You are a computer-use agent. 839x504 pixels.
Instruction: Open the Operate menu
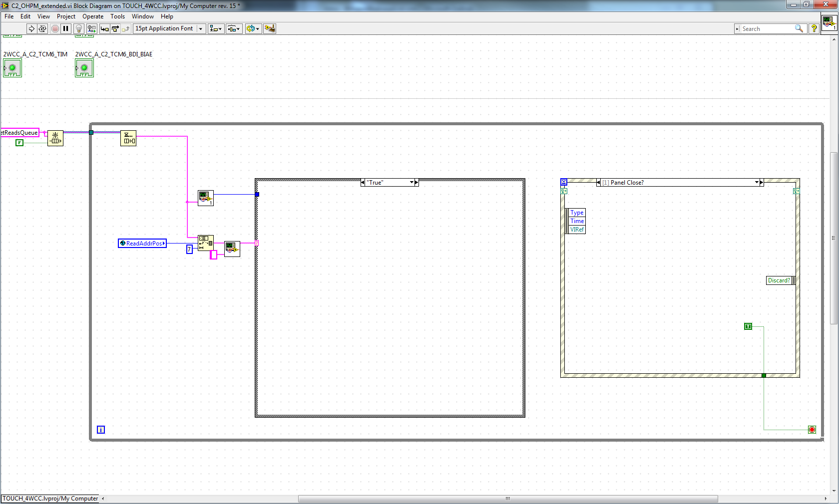point(93,16)
